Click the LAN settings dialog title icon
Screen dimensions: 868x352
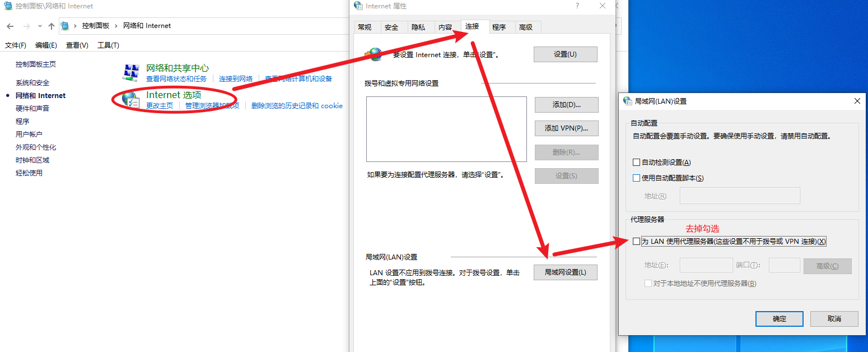click(628, 101)
